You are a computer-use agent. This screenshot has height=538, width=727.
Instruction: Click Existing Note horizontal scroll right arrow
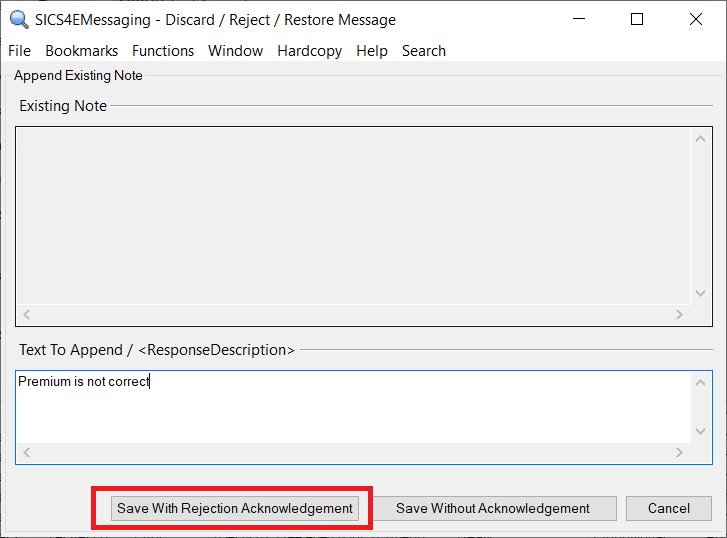point(679,314)
